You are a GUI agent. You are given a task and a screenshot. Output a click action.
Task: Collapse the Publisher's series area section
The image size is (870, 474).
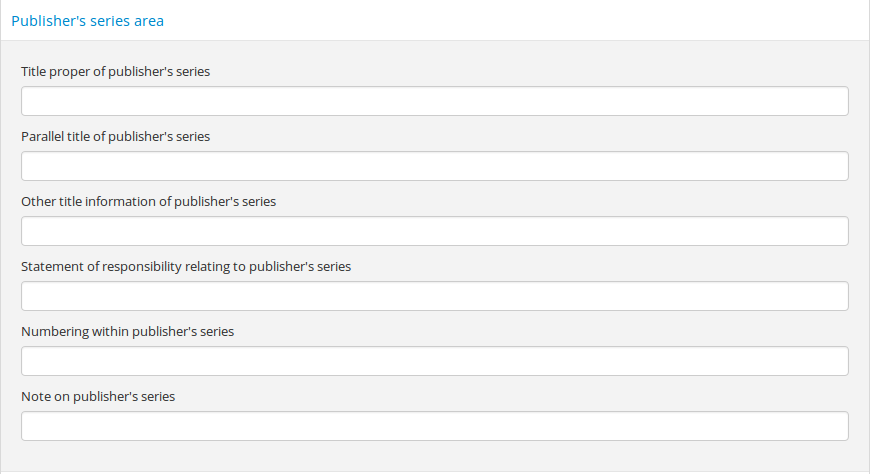(x=87, y=20)
